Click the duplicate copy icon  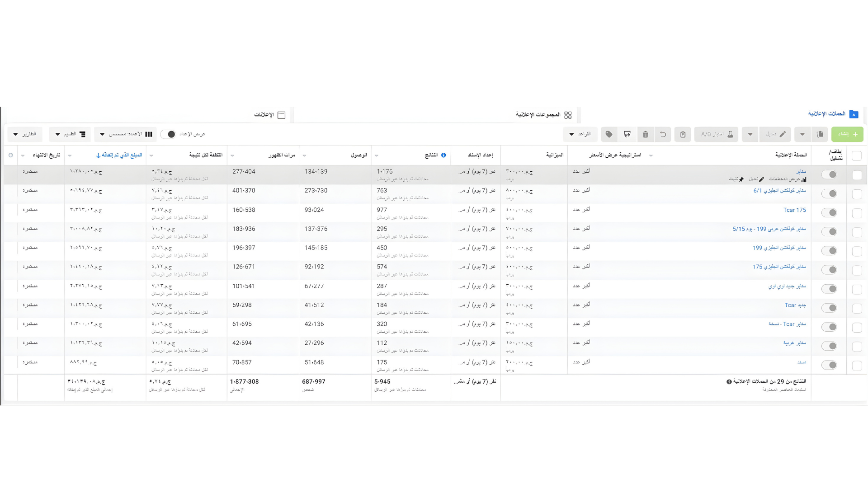[820, 134]
